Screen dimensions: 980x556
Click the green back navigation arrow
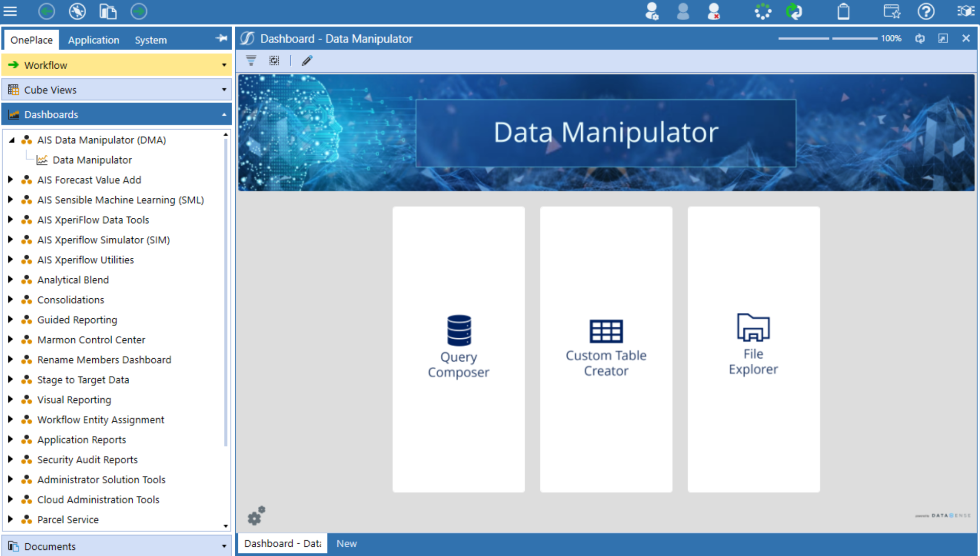[x=47, y=11]
